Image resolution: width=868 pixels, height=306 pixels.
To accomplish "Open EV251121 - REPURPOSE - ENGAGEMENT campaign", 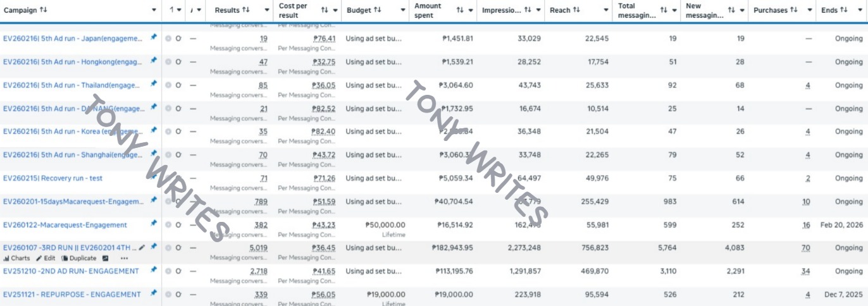I will pos(72,295).
